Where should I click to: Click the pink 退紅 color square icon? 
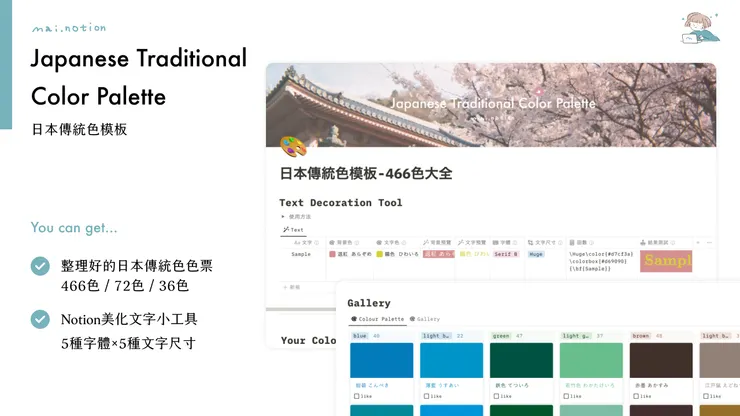[x=332, y=254]
